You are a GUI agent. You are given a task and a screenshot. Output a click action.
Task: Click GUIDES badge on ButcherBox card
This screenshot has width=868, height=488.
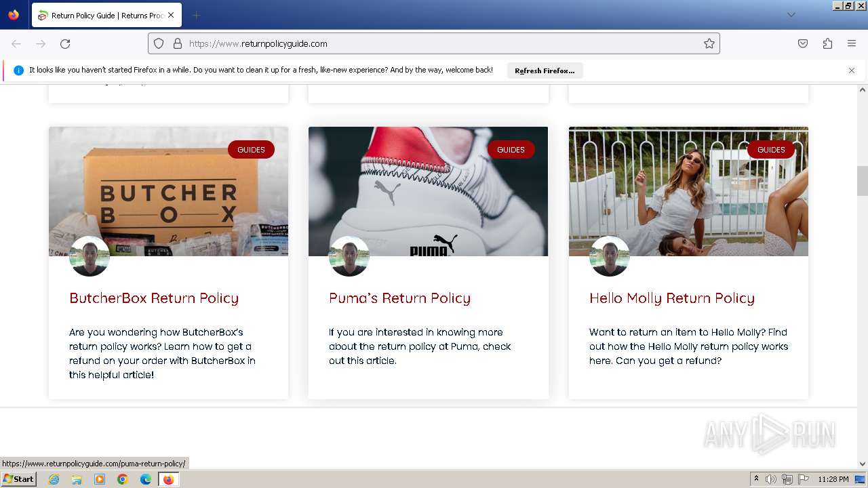[251, 150]
